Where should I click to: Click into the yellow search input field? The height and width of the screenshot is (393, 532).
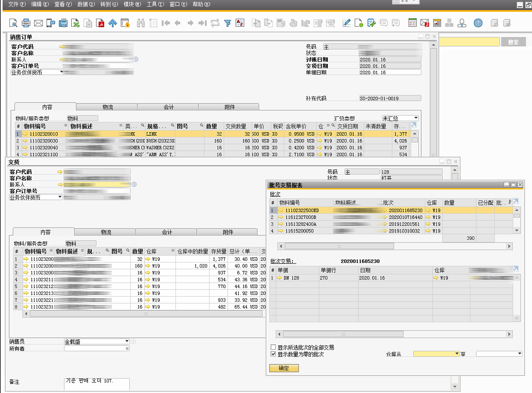pos(469,42)
